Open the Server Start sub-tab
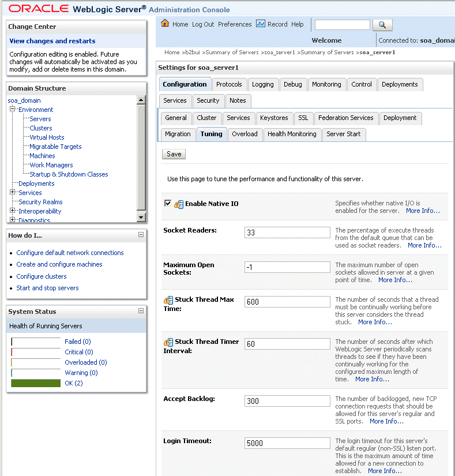Screen dimensions: 455x476 click(343, 134)
